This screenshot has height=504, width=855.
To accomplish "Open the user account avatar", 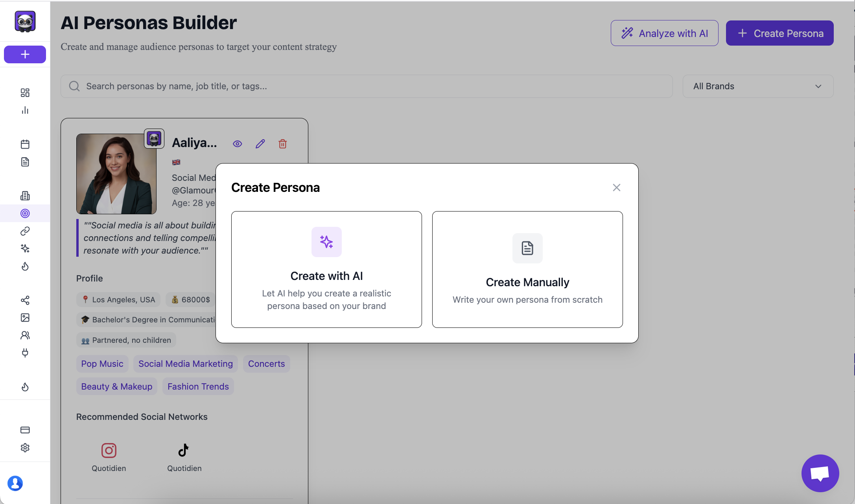I will click(x=15, y=483).
